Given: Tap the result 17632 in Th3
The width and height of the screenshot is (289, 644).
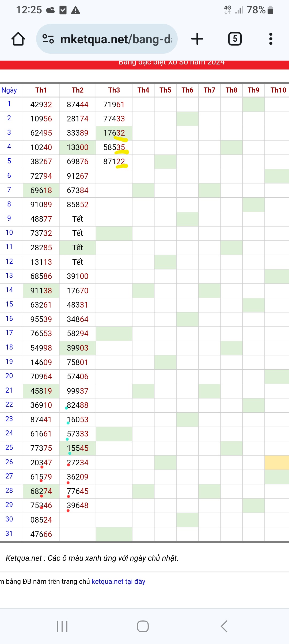Looking at the screenshot, I should coord(114,133).
